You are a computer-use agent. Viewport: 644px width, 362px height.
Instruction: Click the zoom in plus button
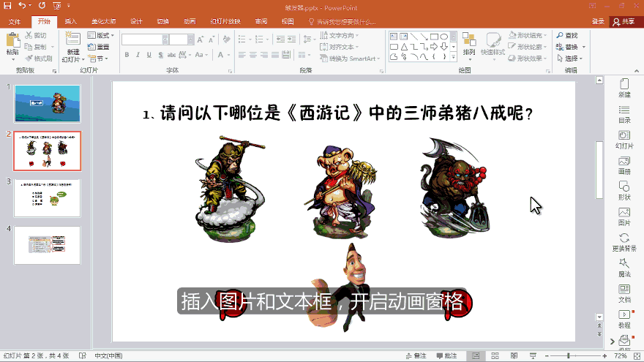click(x=604, y=356)
